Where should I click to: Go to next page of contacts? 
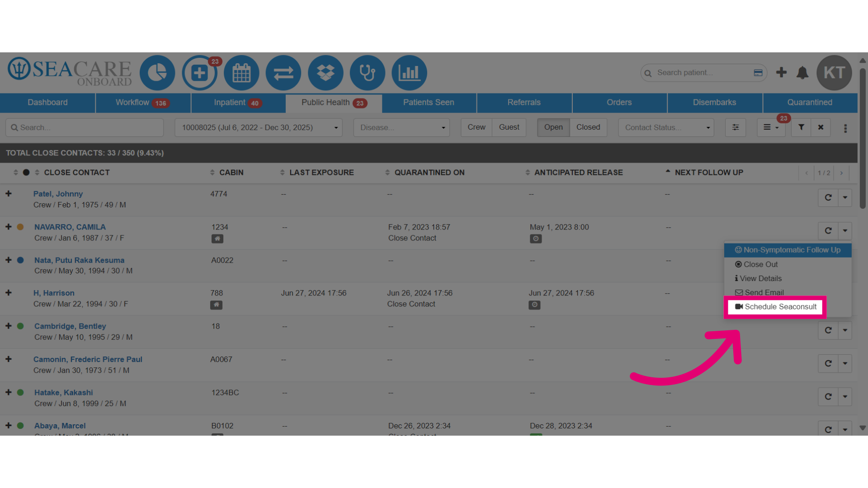click(841, 173)
